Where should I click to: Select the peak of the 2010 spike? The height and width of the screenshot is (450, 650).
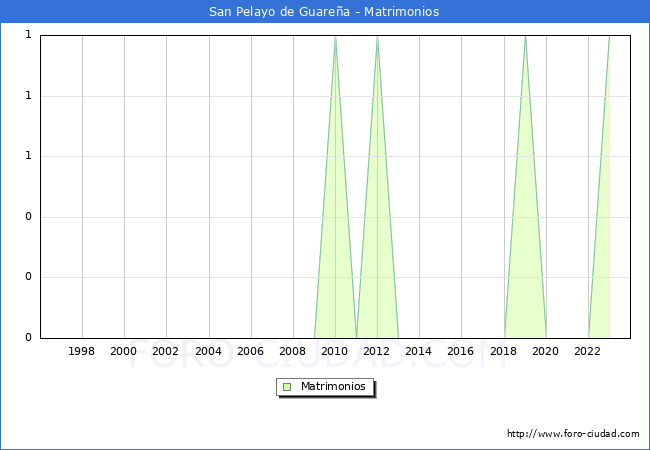tap(335, 37)
